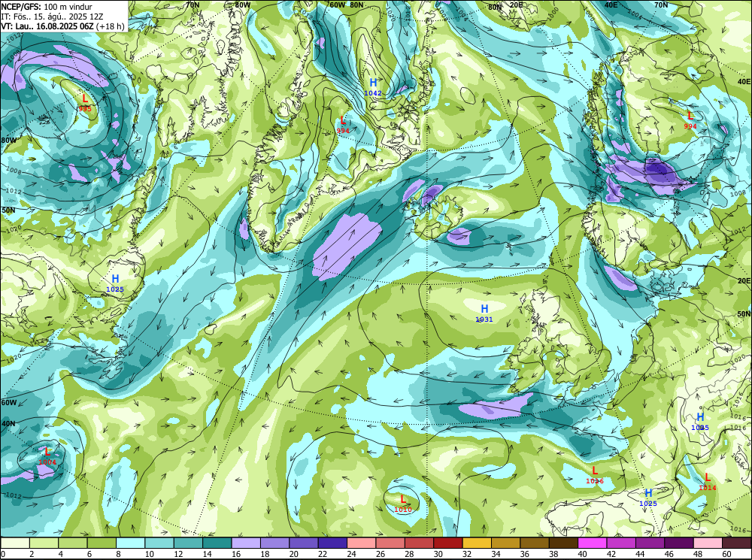Pick the legend swatch between 6 and 8

point(102,543)
